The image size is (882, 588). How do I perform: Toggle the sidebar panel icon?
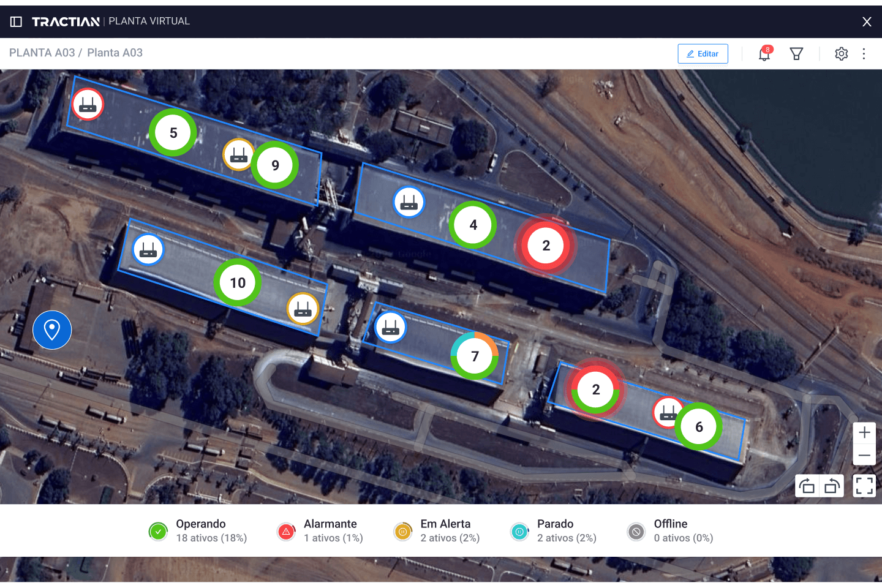[17, 22]
